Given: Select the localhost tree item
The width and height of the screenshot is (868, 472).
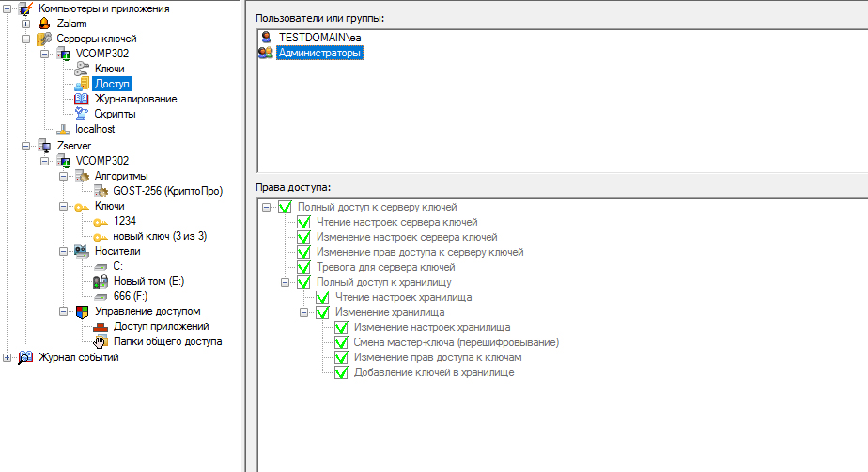Looking at the screenshot, I should [95, 129].
